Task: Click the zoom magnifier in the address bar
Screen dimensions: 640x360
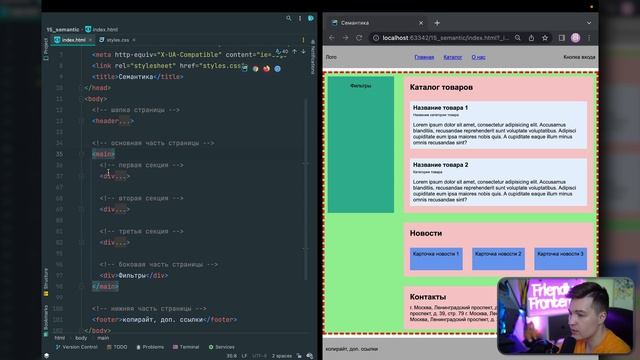Action: pos(518,38)
